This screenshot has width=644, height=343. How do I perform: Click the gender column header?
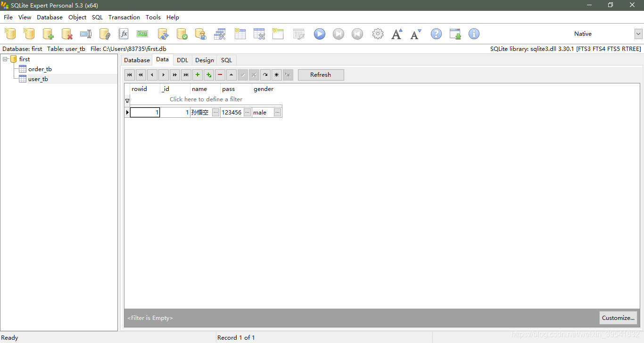click(x=267, y=89)
